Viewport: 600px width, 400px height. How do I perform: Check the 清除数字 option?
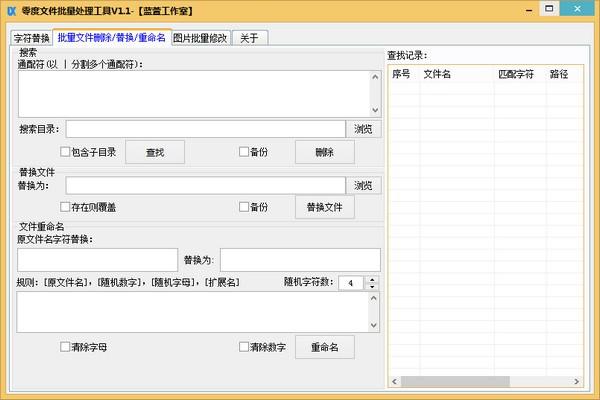pos(244,347)
